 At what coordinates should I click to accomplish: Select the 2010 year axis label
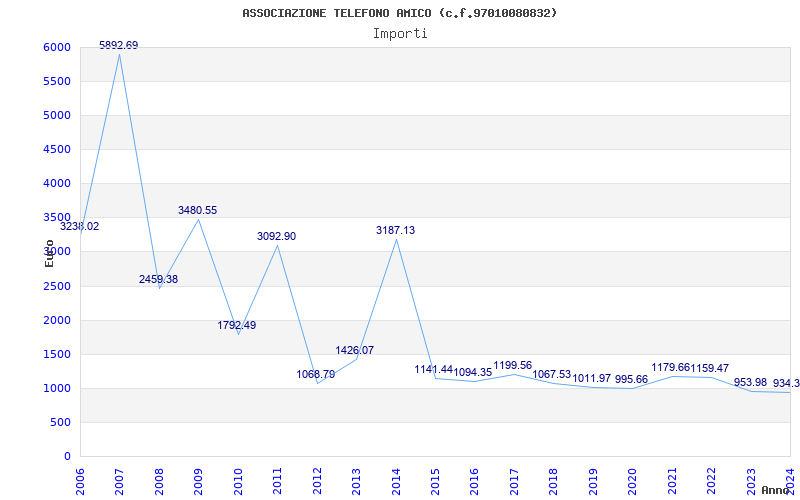pyautogui.click(x=238, y=481)
